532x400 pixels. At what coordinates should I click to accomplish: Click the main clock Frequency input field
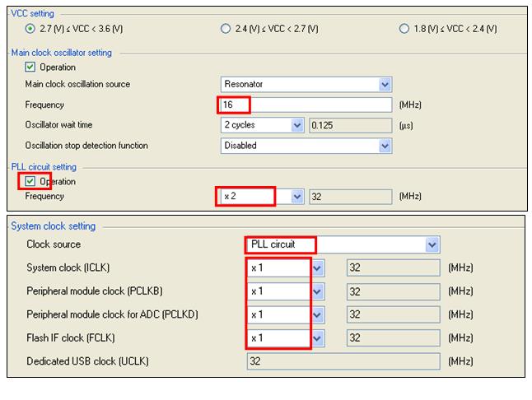(306, 105)
